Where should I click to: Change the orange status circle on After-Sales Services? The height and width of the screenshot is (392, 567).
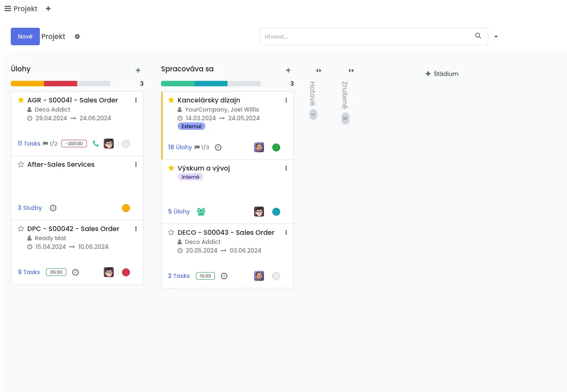[126, 208]
